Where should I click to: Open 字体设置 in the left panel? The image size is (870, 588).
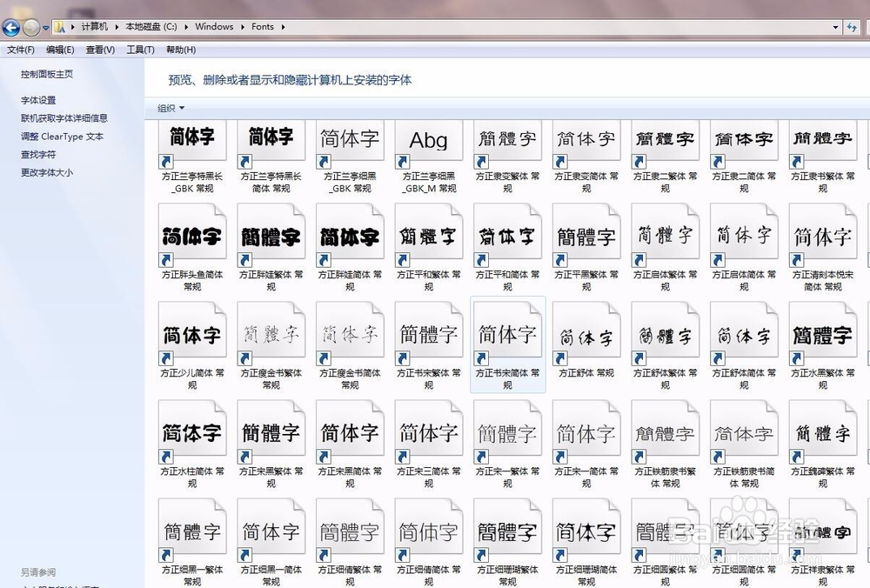pos(38,100)
